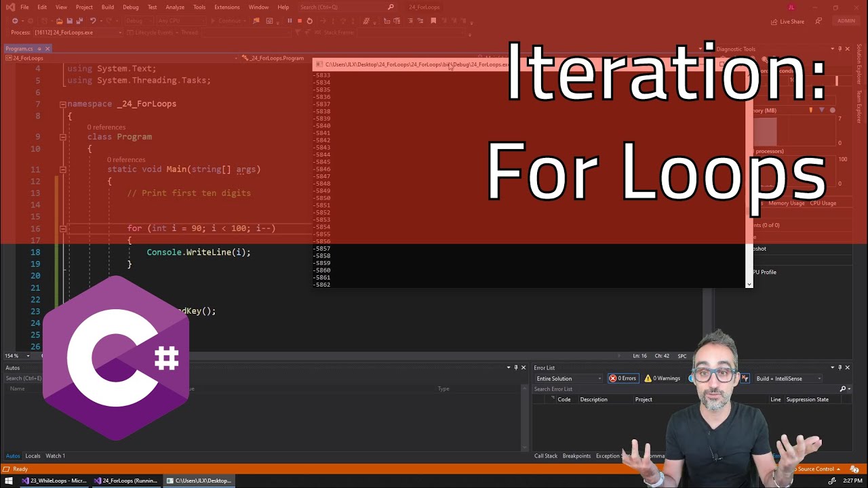Open the Tools menu
This screenshot has height=488, width=868.
point(199,7)
